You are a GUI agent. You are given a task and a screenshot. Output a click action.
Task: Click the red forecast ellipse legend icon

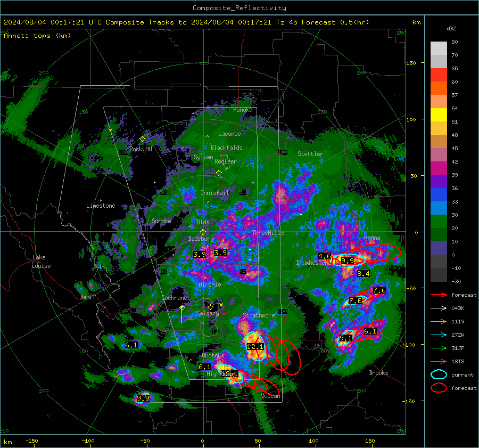[439, 388]
